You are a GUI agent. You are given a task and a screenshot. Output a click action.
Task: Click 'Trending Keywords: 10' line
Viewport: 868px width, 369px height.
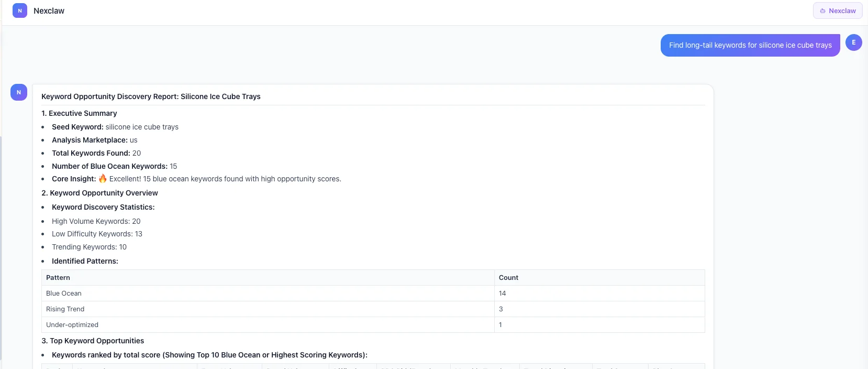89,247
